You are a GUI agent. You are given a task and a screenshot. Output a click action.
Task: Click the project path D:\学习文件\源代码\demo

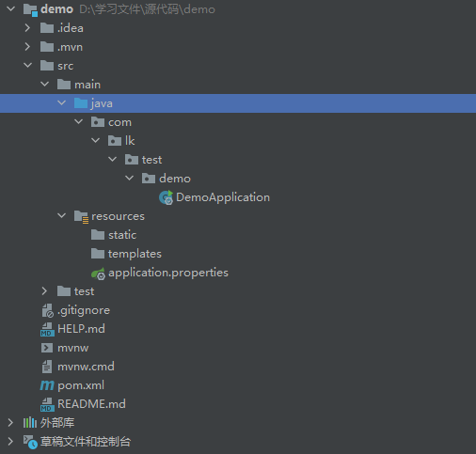tap(147, 9)
